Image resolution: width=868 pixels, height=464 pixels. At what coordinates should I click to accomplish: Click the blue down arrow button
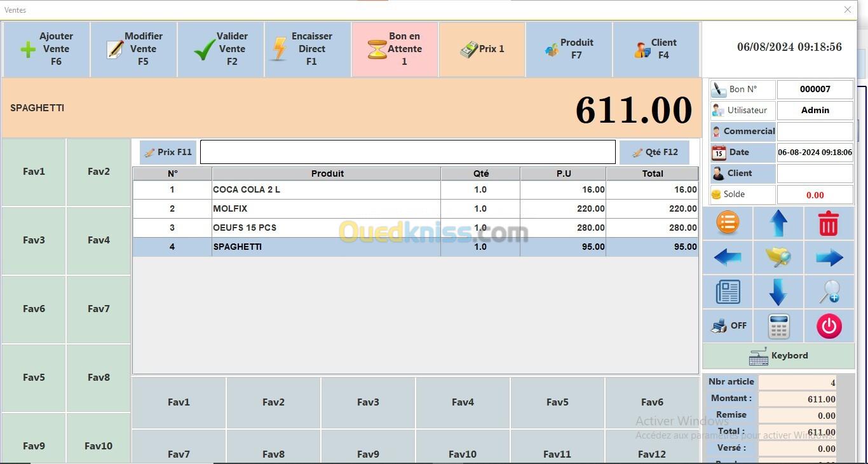778,292
